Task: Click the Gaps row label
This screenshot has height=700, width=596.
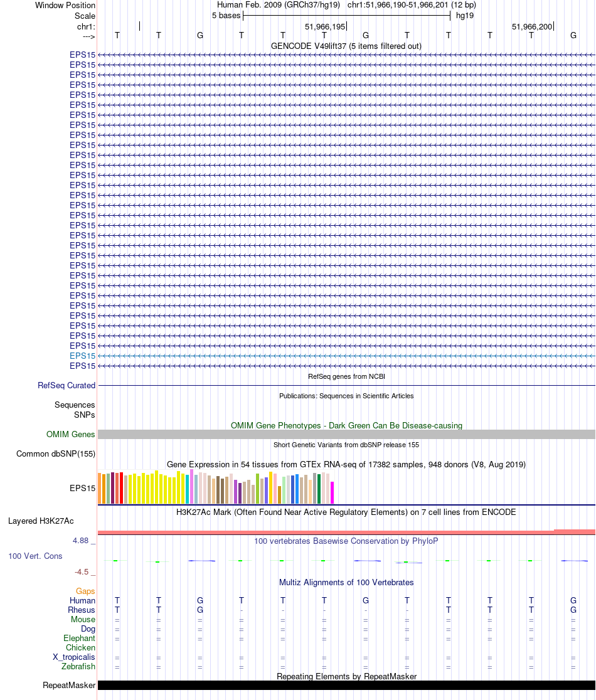Action: point(85,591)
